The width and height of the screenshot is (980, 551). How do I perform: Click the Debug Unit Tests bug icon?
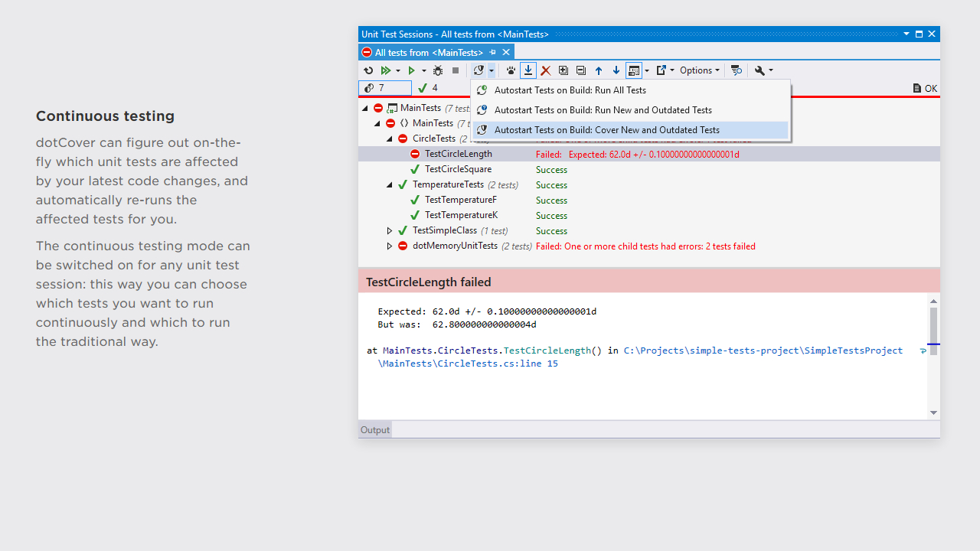[x=438, y=70]
